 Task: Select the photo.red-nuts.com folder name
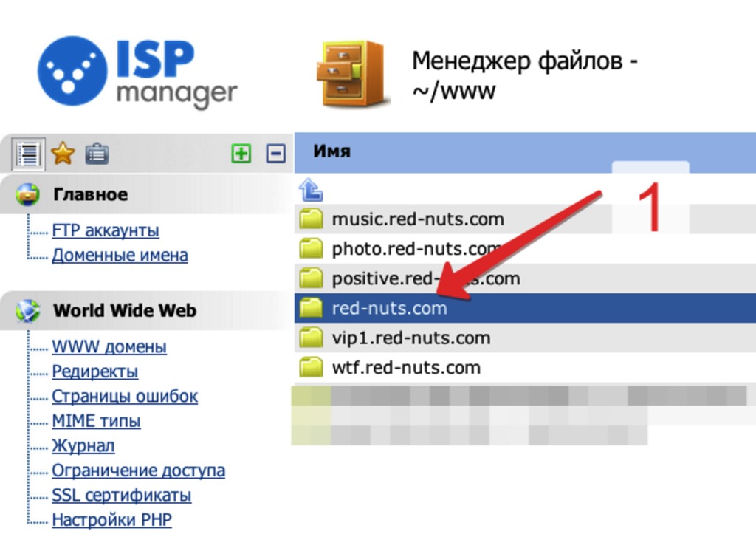coord(416,249)
